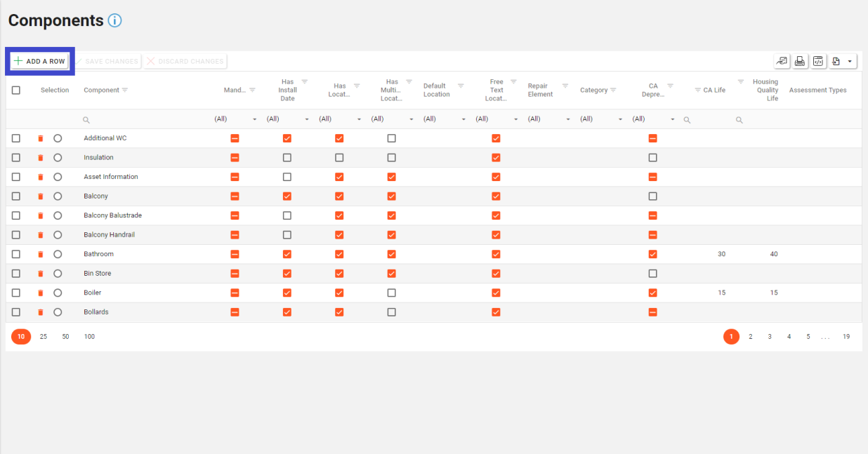Click the hand-card icon left of print
868x454 pixels.
tap(782, 62)
